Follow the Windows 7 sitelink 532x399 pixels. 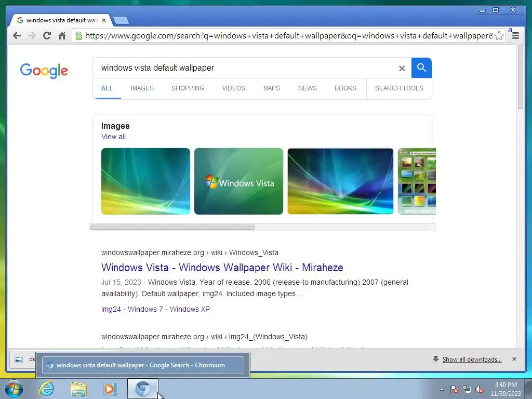(x=145, y=309)
